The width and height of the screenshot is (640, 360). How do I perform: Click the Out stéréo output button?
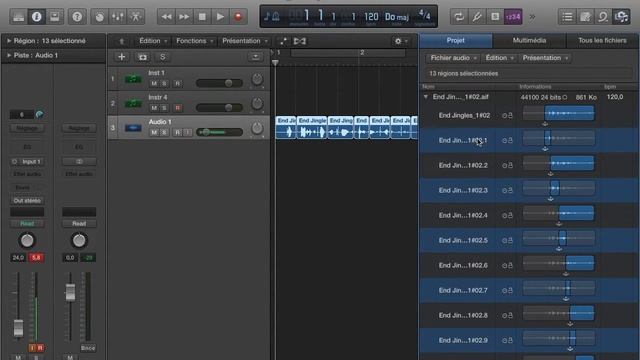(x=27, y=200)
